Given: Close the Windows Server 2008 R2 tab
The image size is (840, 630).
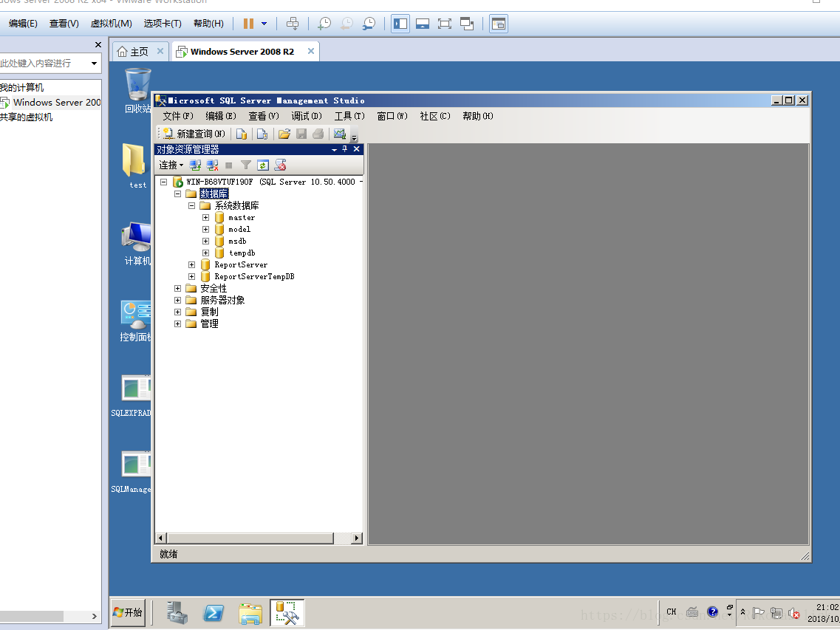Looking at the screenshot, I should pos(311,51).
